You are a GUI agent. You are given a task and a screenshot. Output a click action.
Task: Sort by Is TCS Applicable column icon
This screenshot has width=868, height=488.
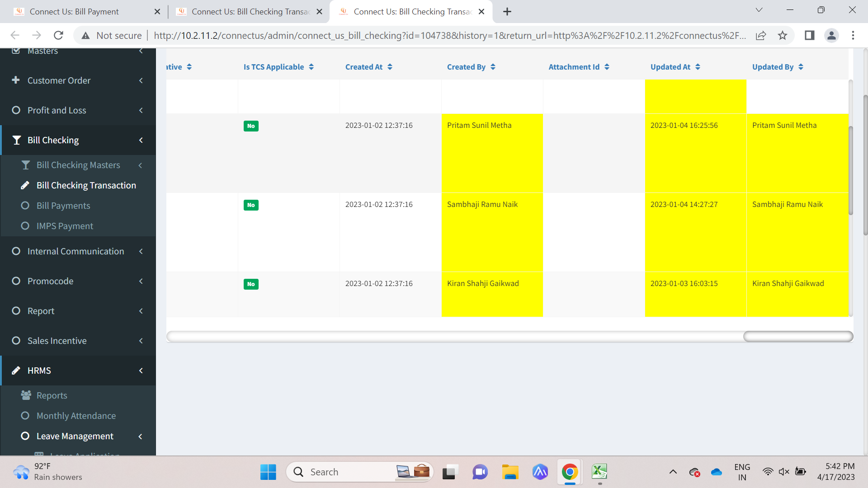311,67
